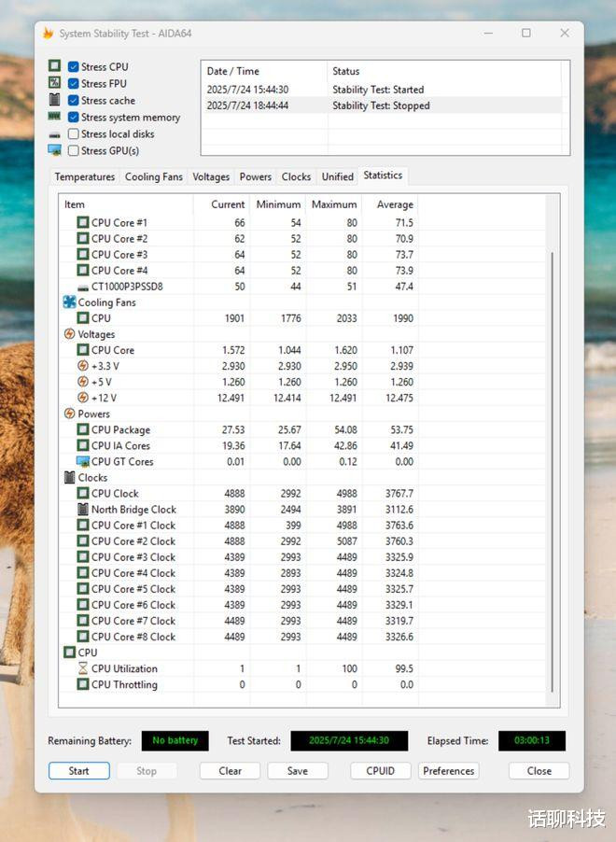616x842 pixels.
Task: Click the CPU GT Cores display icon
Action: tap(83, 461)
